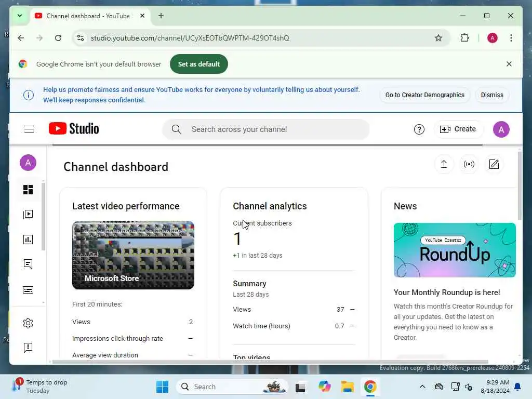Click the Latest video performance heading
The height and width of the screenshot is (399, 532).
(x=126, y=206)
